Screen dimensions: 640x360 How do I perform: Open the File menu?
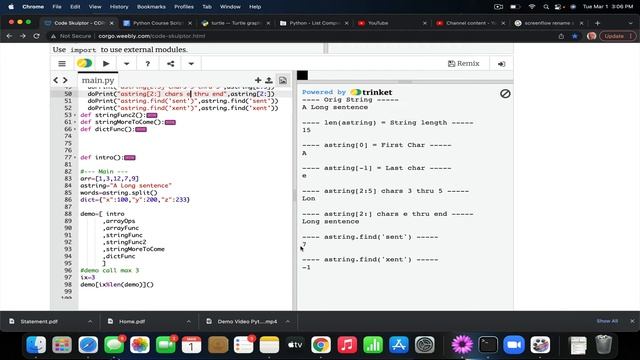(57, 7)
